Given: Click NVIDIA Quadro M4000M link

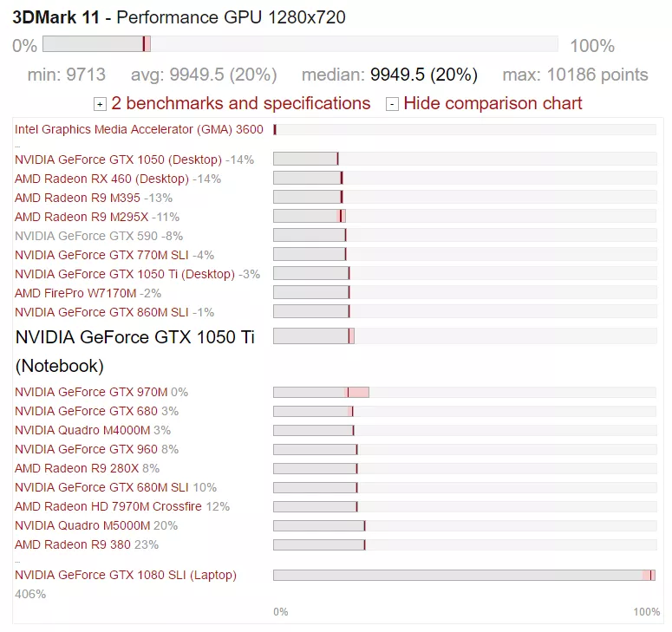Looking at the screenshot, I should (x=82, y=430).
